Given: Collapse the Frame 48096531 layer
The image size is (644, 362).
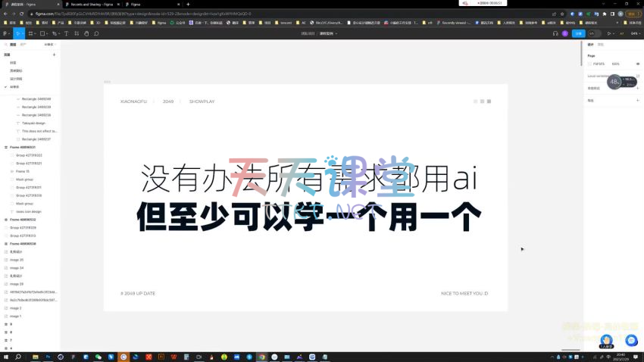Looking at the screenshot, I should 6,147.
